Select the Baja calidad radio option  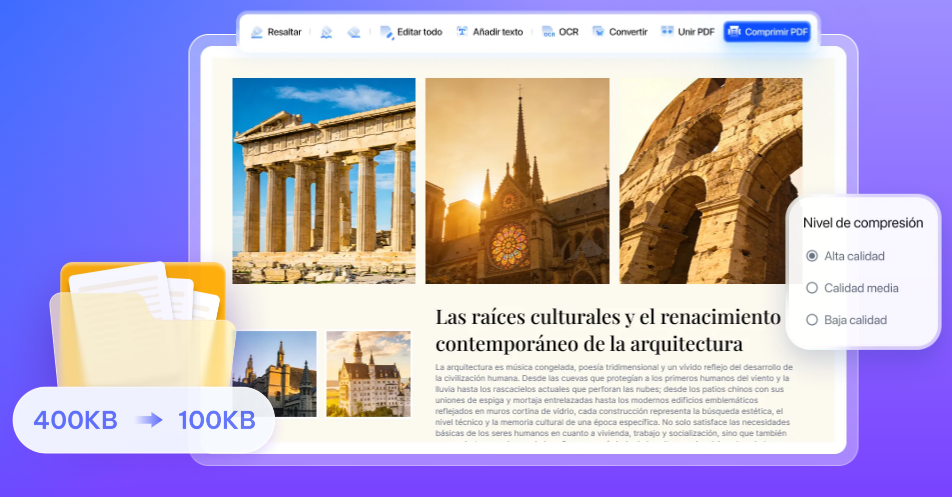812,320
